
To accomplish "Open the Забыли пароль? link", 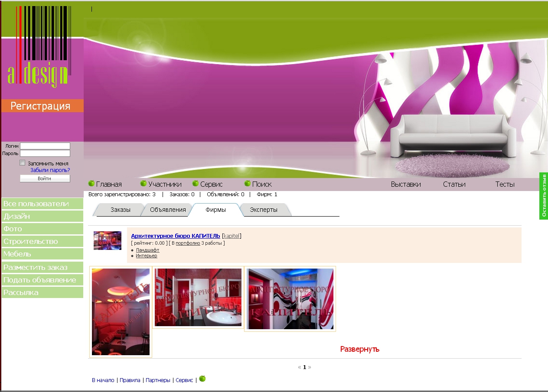I will (x=50, y=170).
